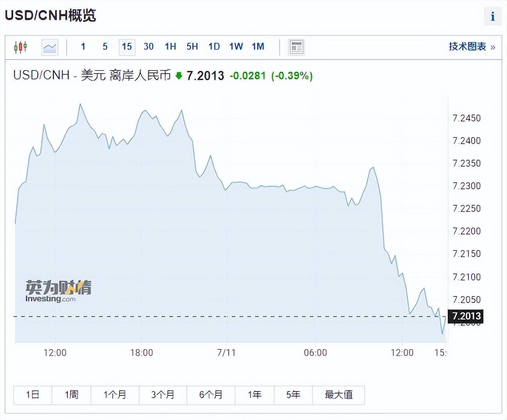This screenshot has width=507, height=420.
Task: Expand the 技术图表 link
Action: point(472,47)
